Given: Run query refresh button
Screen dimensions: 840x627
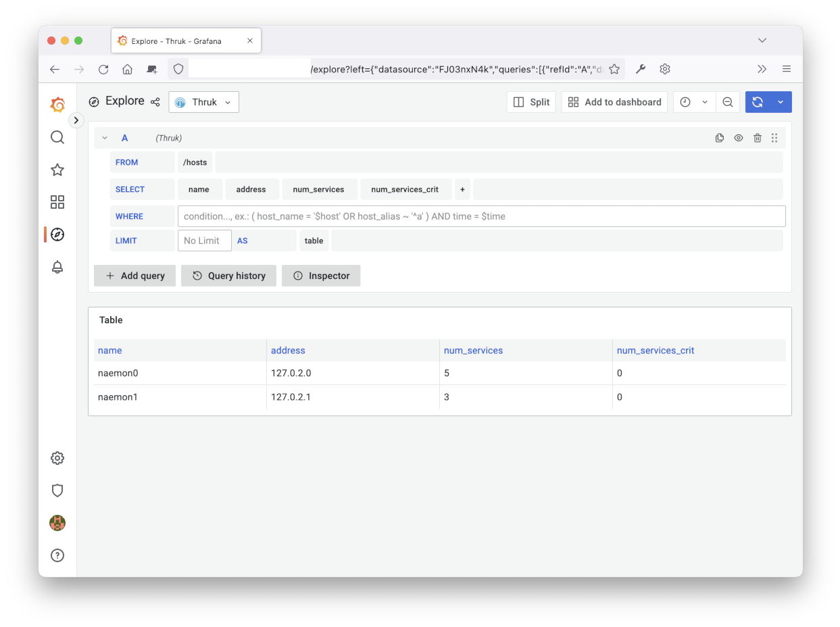Looking at the screenshot, I should pyautogui.click(x=758, y=102).
